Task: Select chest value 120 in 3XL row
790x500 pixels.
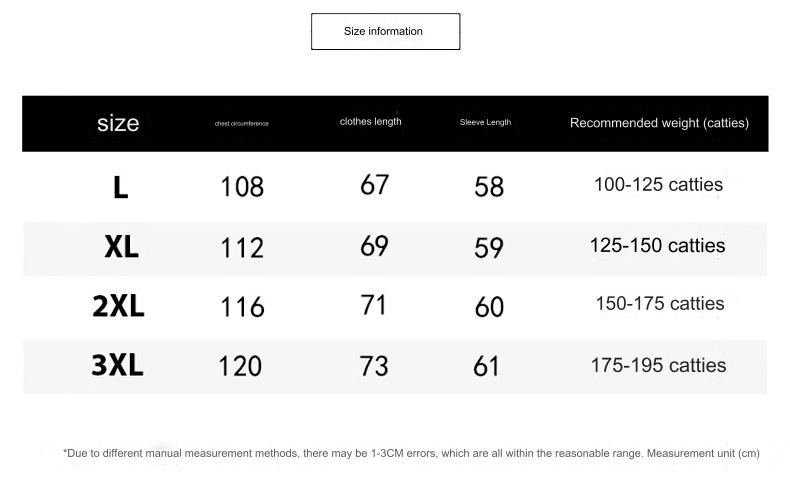Action: pos(240,366)
